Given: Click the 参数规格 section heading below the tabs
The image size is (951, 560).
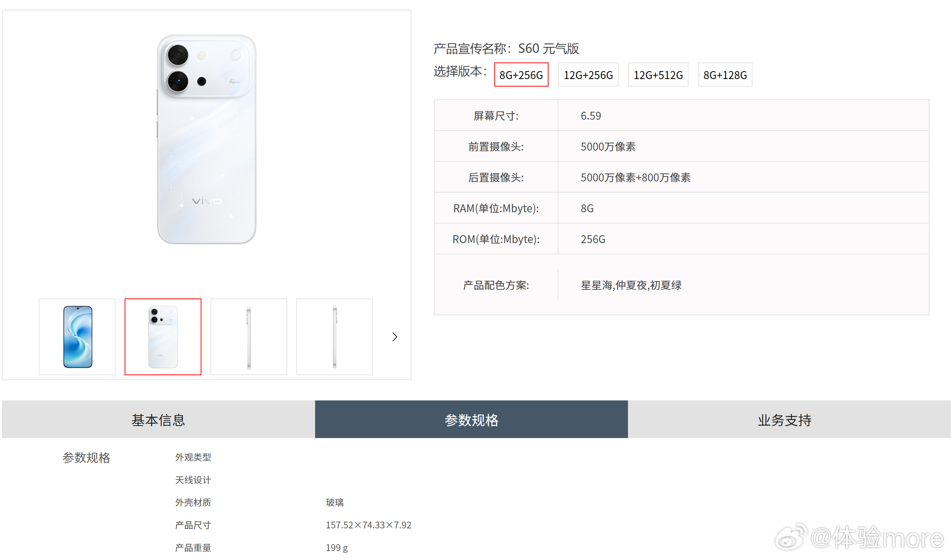Looking at the screenshot, I should (86, 458).
